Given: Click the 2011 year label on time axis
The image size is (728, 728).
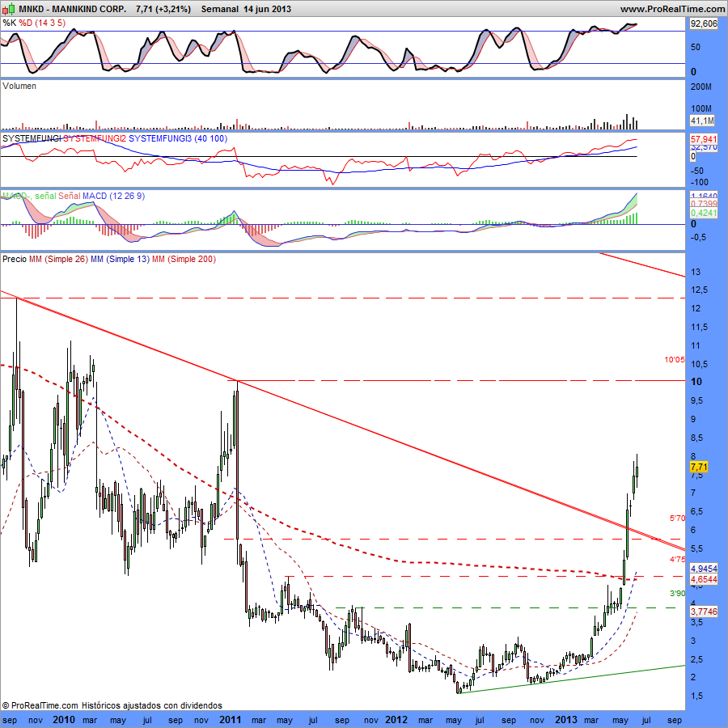Looking at the screenshot, I should (230, 720).
